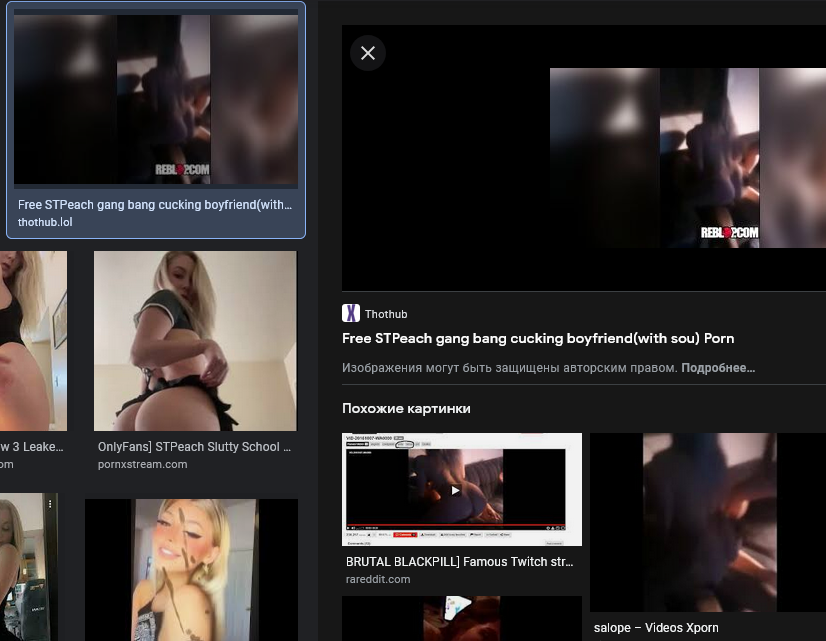The width and height of the screenshot is (826, 641).
Task: Click the 'Похожие картинки' heading
Action: [x=406, y=408]
